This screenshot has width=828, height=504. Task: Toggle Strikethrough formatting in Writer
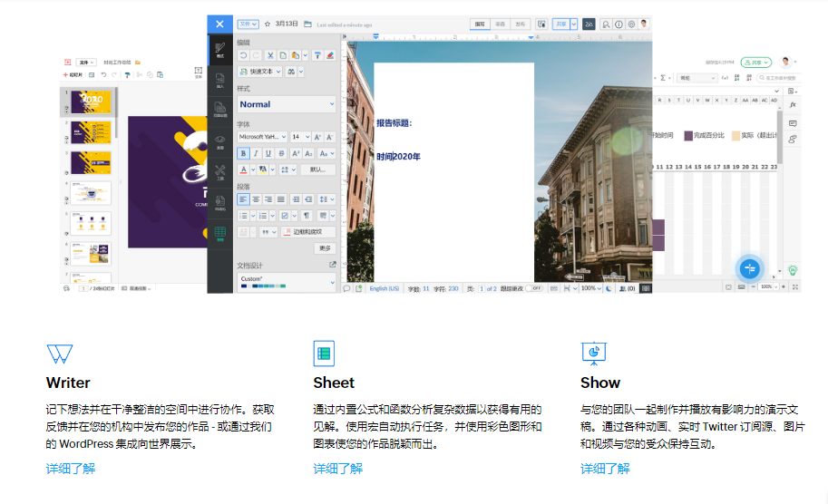pos(281,153)
